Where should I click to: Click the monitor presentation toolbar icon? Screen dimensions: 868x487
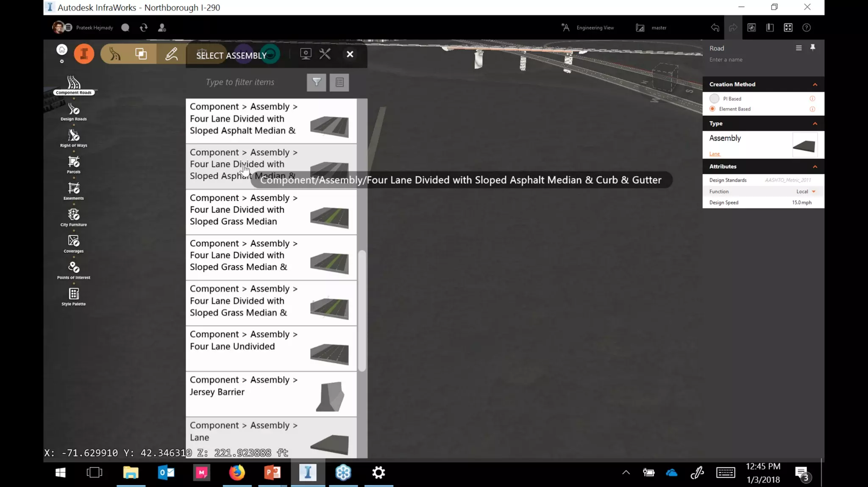tap(306, 54)
